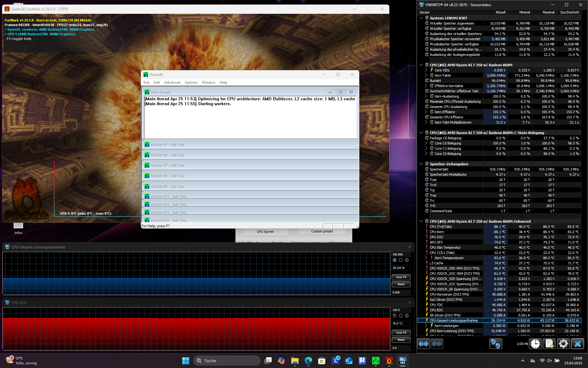This screenshot has height=368, width=588.
Task: Expand the Effektive Kerntakte row
Action: coord(426,86)
